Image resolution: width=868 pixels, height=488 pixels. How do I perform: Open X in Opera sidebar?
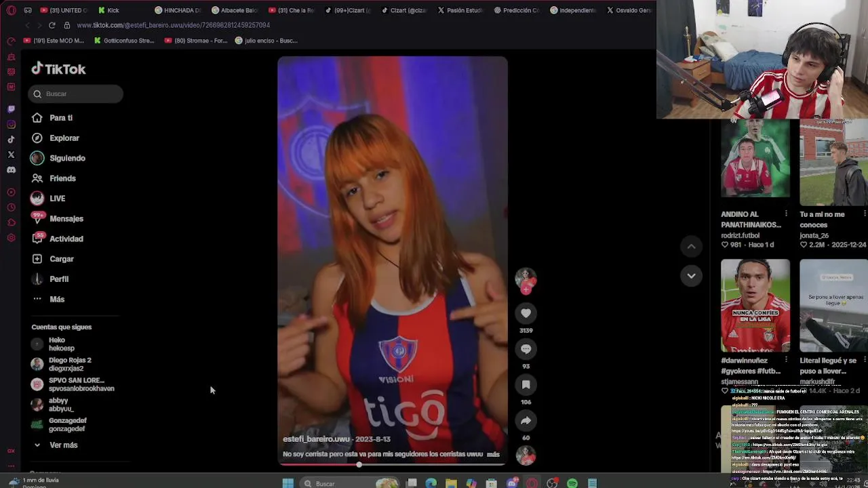[11, 155]
